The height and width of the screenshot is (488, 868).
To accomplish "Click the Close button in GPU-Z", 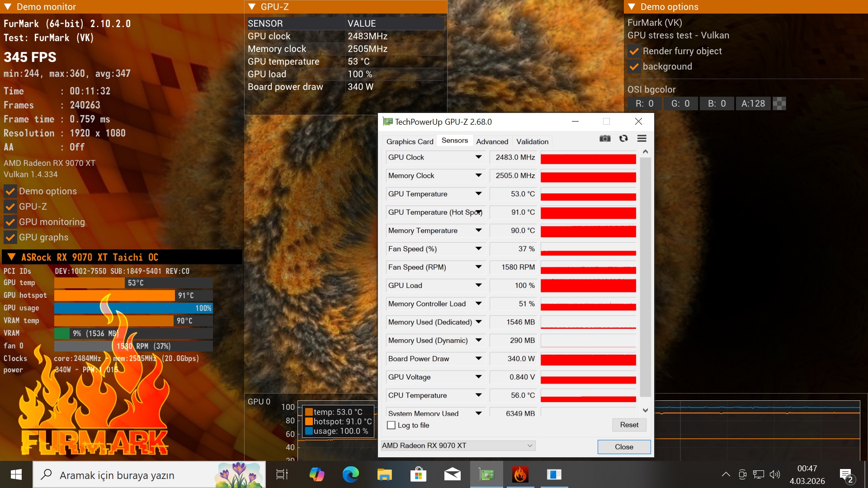I will point(624,447).
